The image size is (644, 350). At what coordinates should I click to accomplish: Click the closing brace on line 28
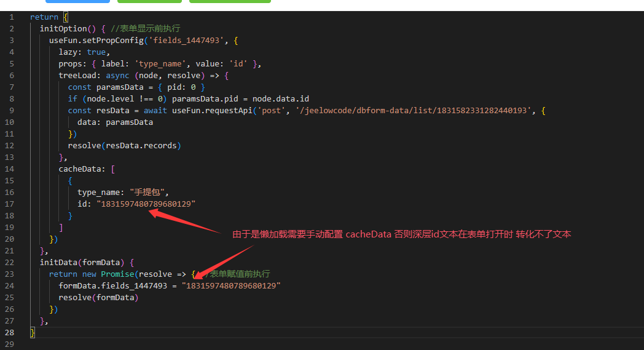(33, 332)
